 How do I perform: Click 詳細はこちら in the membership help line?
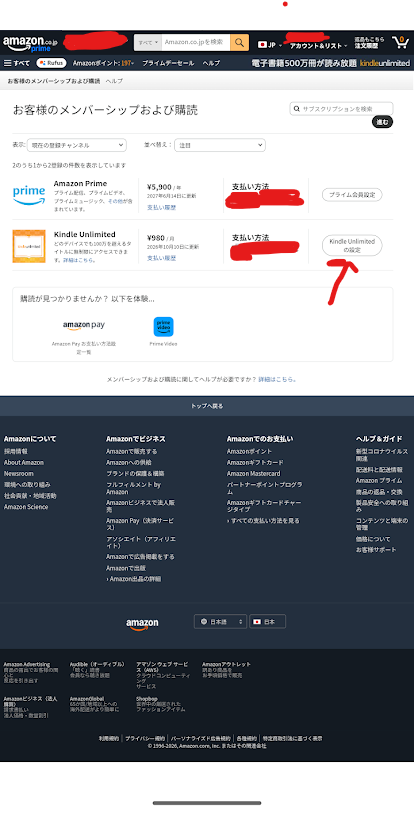click(x=278, y=380)
